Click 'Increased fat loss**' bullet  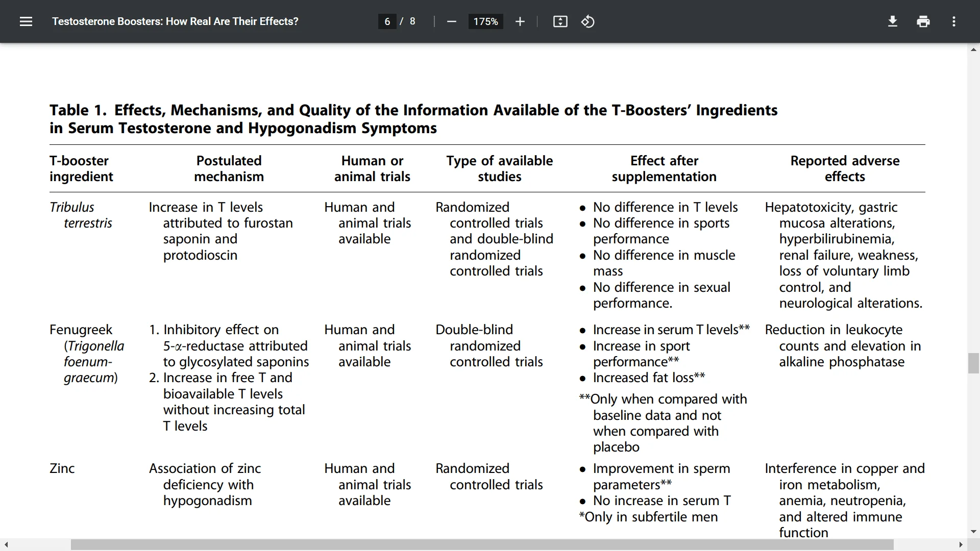click(x=643, y=378)
